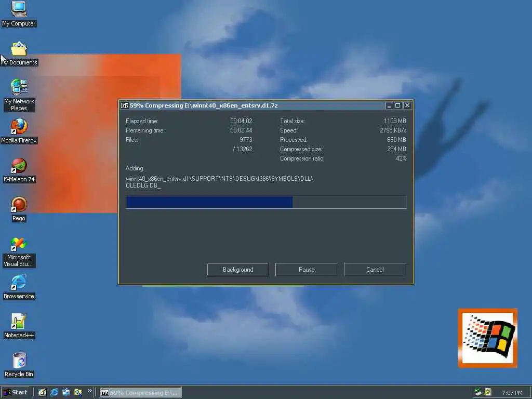This screenshot has width=532, height=399.
Task: Click the Speed value 2795 KB/s
Action: tap(393, 130)
